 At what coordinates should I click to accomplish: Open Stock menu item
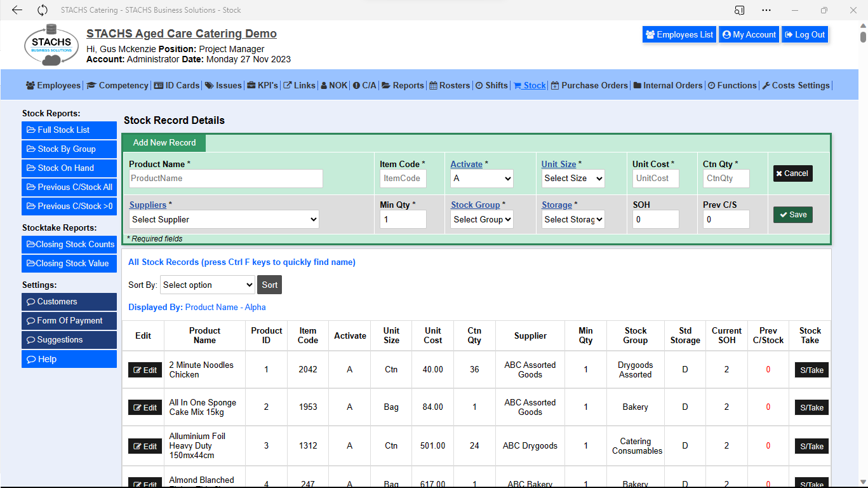coord(530,85)
